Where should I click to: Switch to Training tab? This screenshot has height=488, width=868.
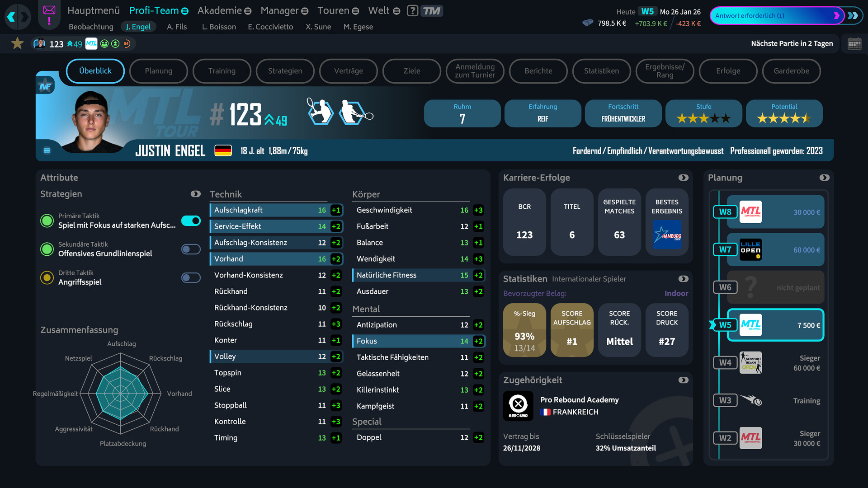222,71
